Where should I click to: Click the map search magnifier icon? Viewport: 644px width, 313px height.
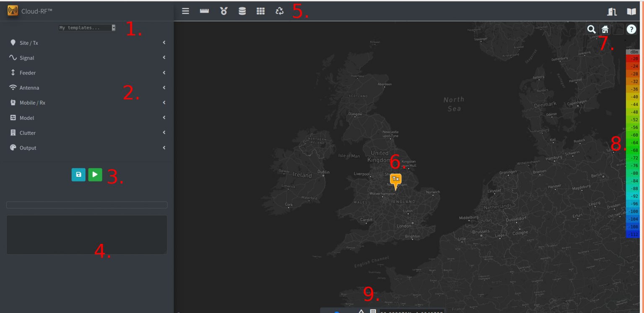[591, 29]
